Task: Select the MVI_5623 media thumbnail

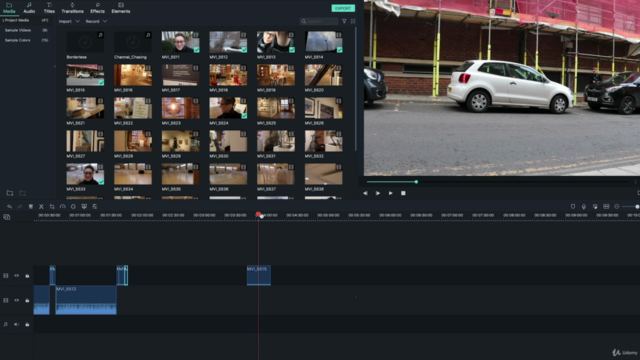Action: click(x=180, y=108)
